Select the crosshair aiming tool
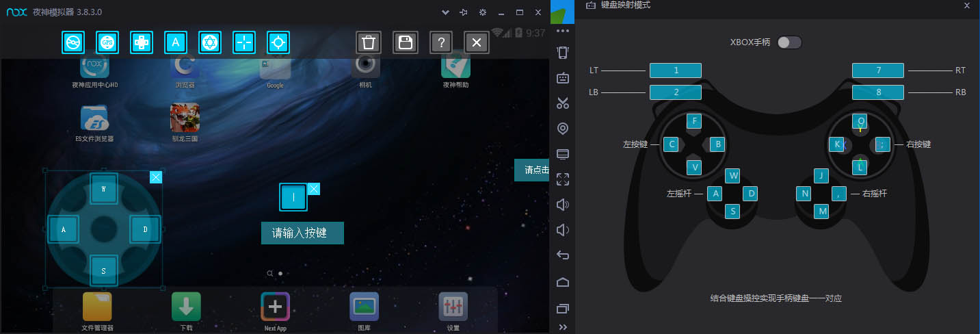This screenshot has width=980, height=334. pyautogui.click(x=243, y=42)
